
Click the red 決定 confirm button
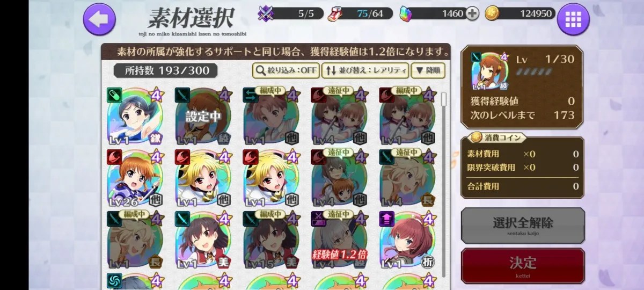[523, 265]
